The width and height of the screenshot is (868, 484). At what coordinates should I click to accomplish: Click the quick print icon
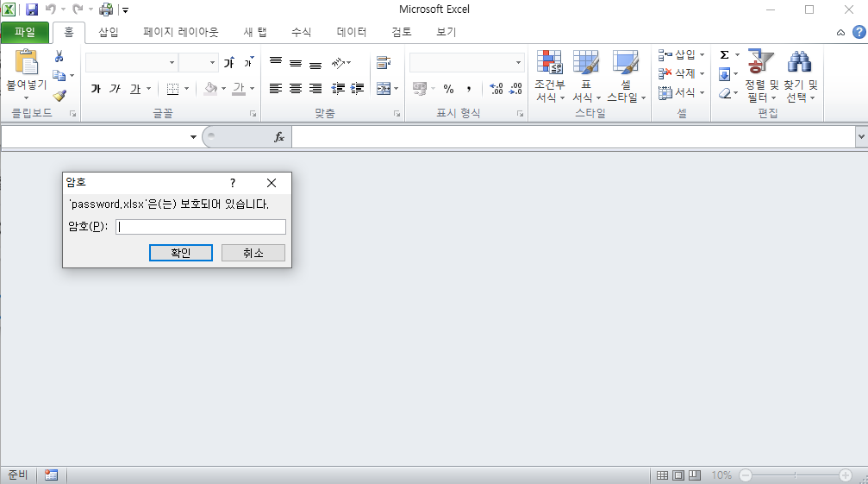(x=106, y=9)
